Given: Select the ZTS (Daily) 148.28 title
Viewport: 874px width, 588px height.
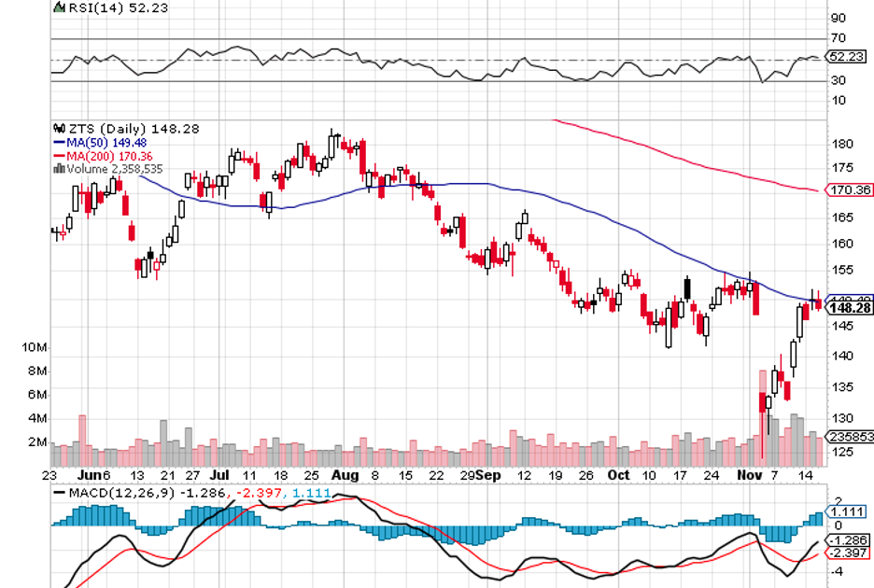Looking at the screenshot, I should point(122,129).
